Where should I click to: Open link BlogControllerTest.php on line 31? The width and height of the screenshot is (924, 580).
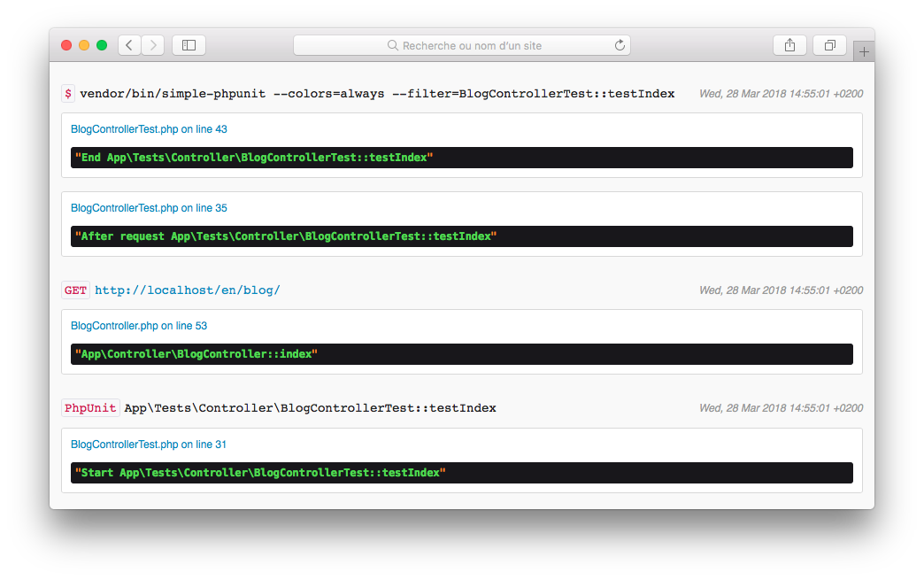149,445
